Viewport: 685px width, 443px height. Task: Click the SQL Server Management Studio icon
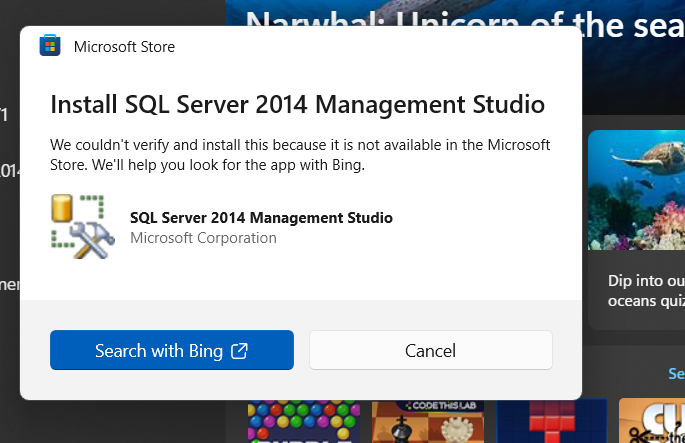click(80, 226)
